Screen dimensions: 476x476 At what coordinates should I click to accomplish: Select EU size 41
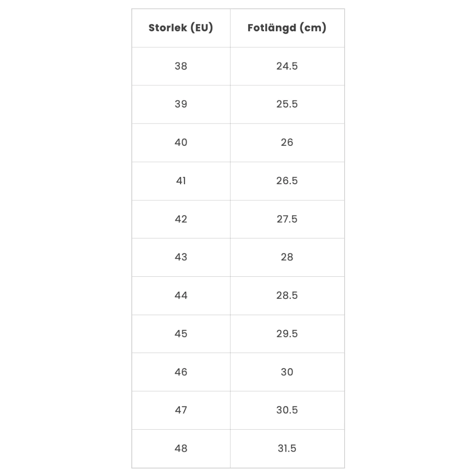tap(181, 181)
